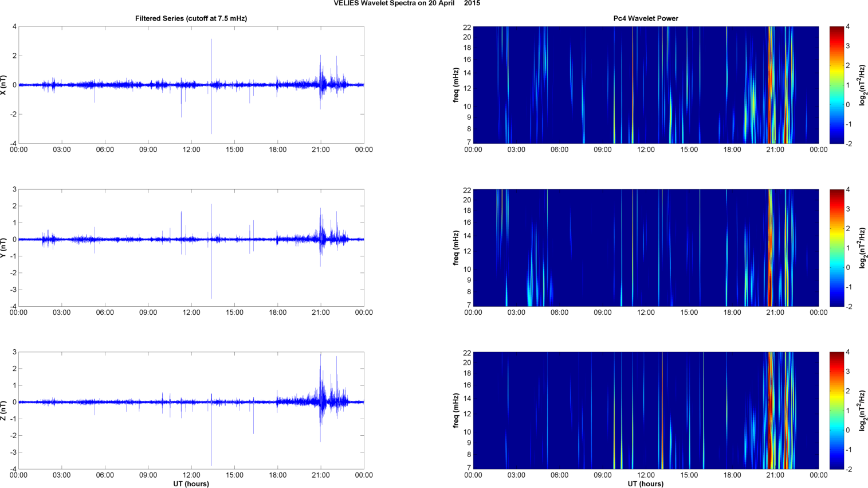Click the "Pc4 Wavelet Power" heading

point(646,18)
